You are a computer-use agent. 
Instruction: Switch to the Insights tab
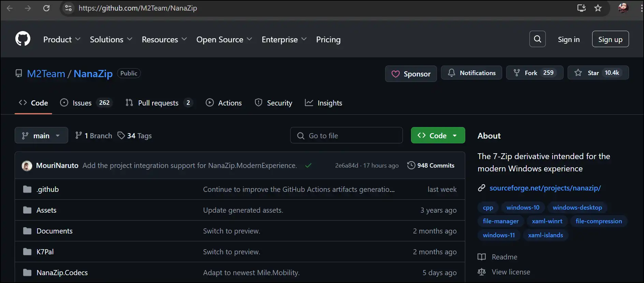323,103
